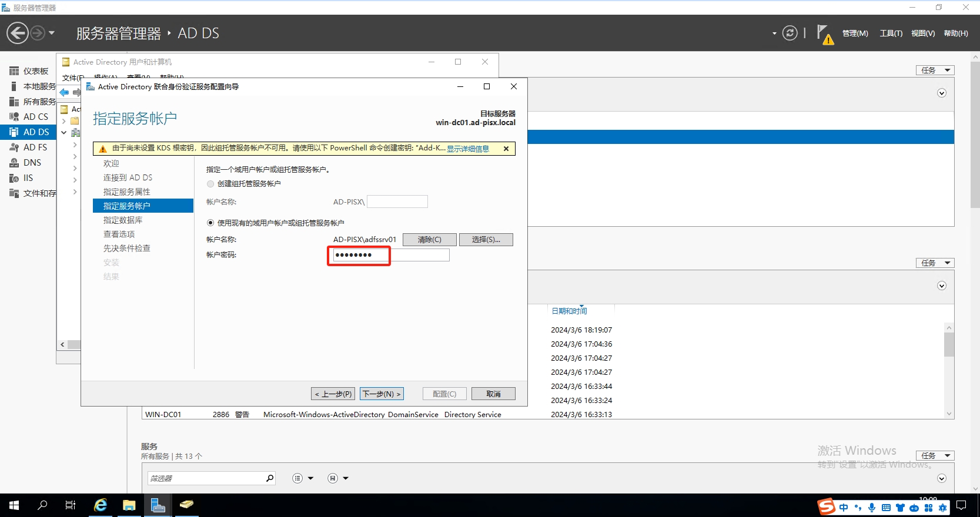The image size is (980, 517).
Task: Open the notifications flag with warning
Action: tap(824, 34)
